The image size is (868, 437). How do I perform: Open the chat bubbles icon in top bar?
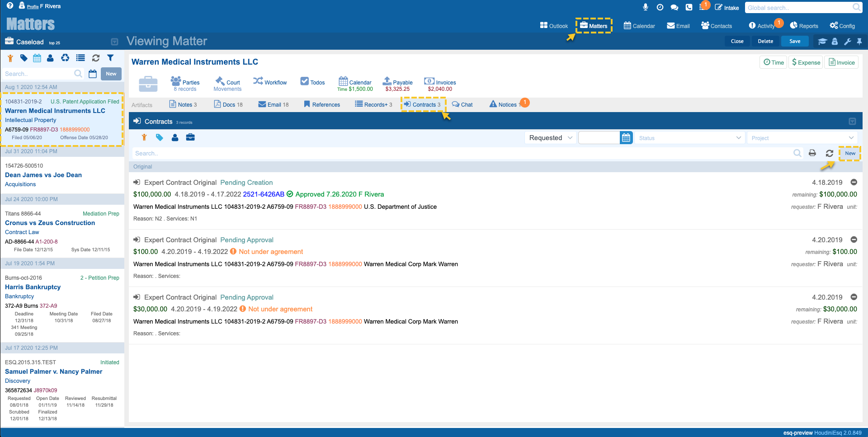click(674, 7)
